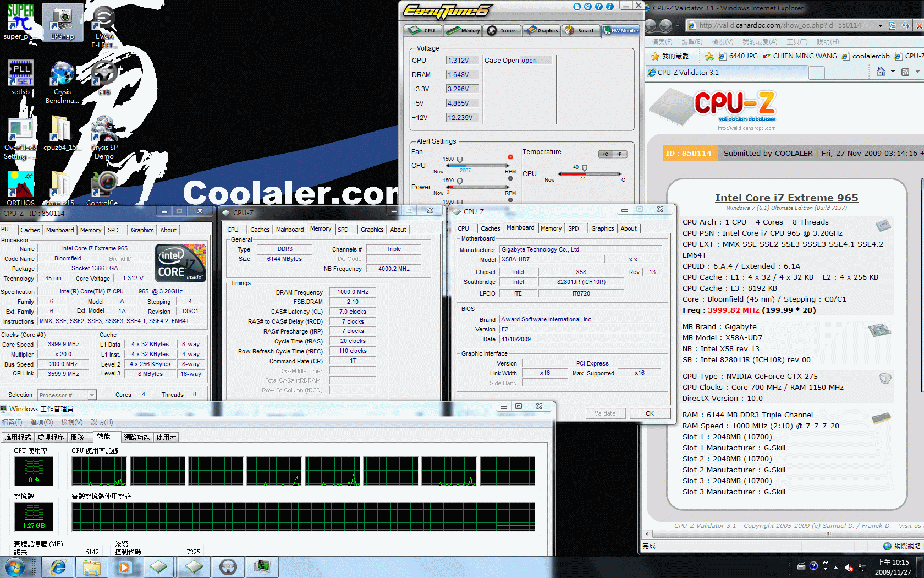Click the IE compatibility view icon
The image size is (924, 578).
892,25
